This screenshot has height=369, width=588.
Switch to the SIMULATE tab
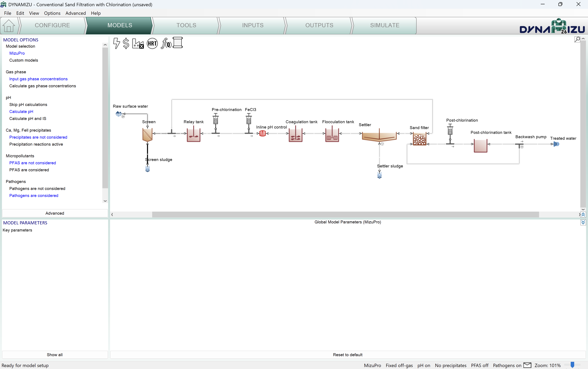pyautogui.click(x=384, y=25)
